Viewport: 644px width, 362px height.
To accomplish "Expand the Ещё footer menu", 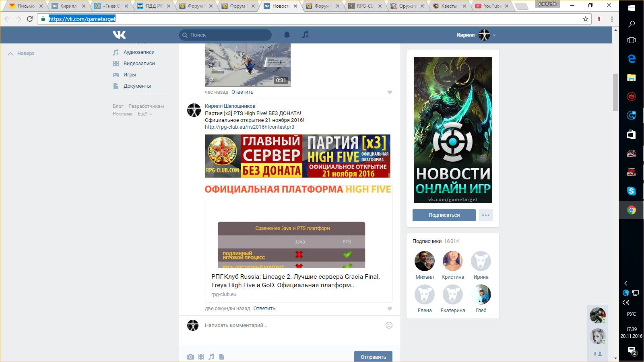I will pos(145,114).
